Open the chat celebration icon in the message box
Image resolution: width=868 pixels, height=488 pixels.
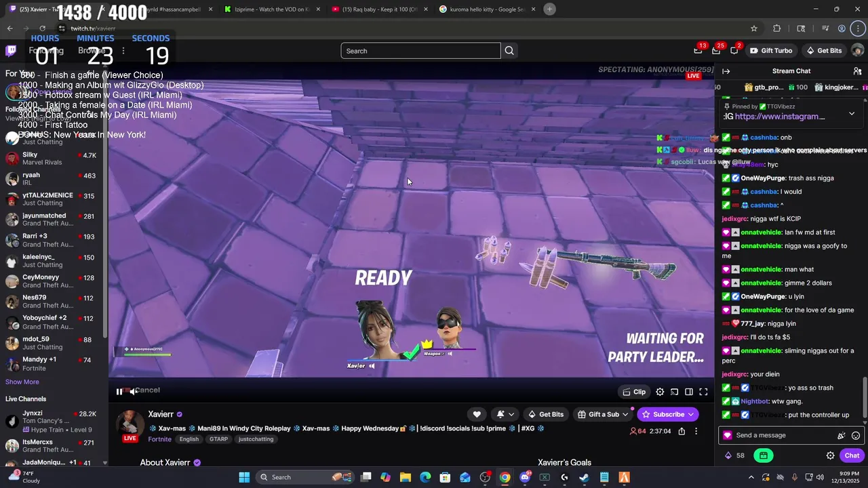pyautogui.click(x=842, y=436)
